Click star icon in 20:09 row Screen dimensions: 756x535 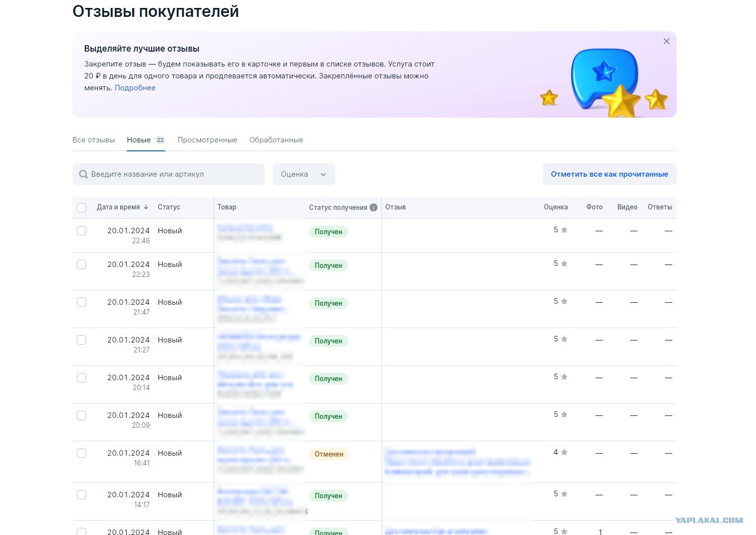point(564,414)
